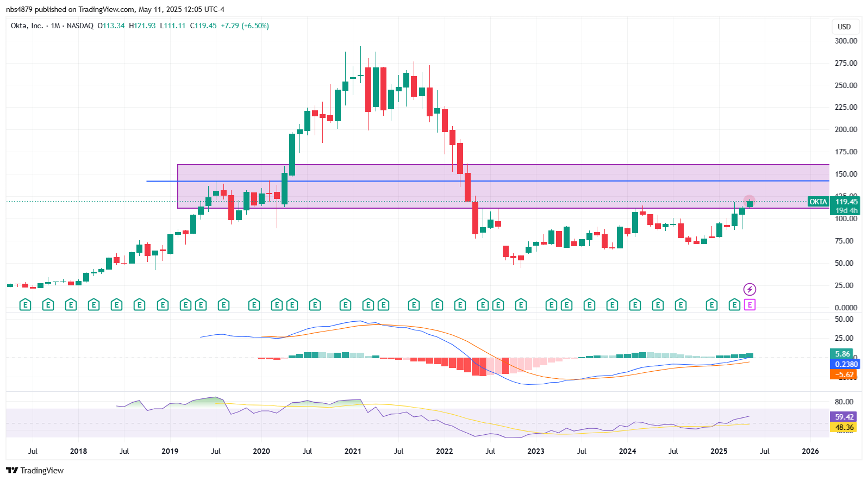Screen dimensions: 868x481
Task: Click the low value L111.11
Action: 173,26
